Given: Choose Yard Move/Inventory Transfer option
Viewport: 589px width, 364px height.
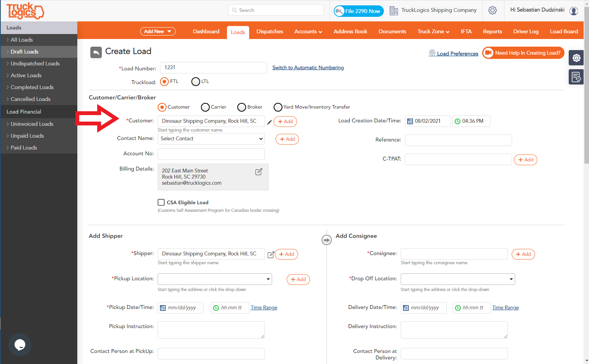Looking at the screenshot, I should [278, 107].
